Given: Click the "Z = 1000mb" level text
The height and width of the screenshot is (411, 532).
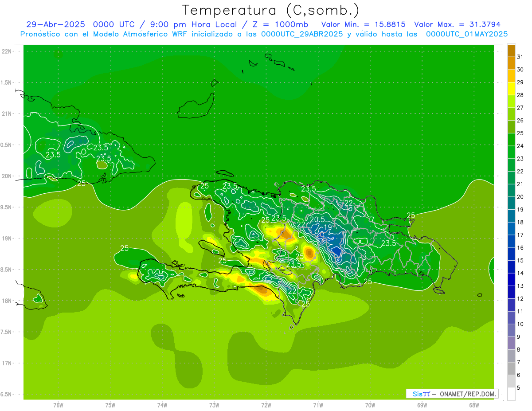Looking at the screenshot, I should click(x=281, y=24).
